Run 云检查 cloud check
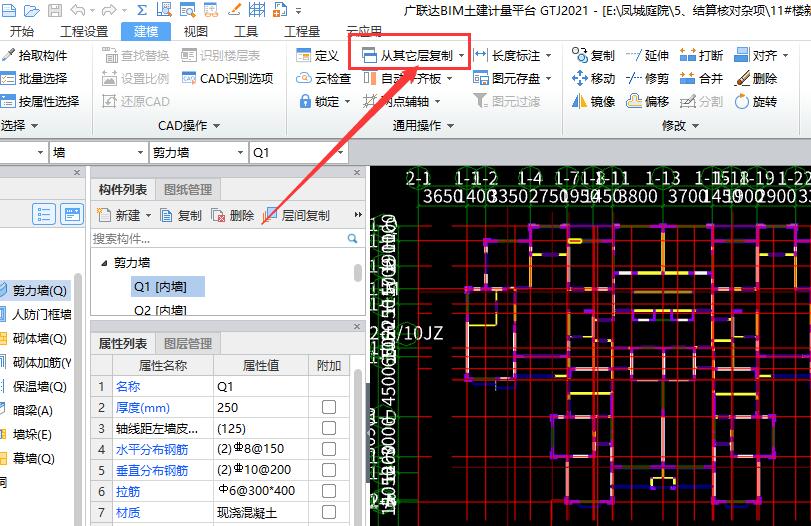The height and width of the screenshot is (526, 811). point(323,79)
